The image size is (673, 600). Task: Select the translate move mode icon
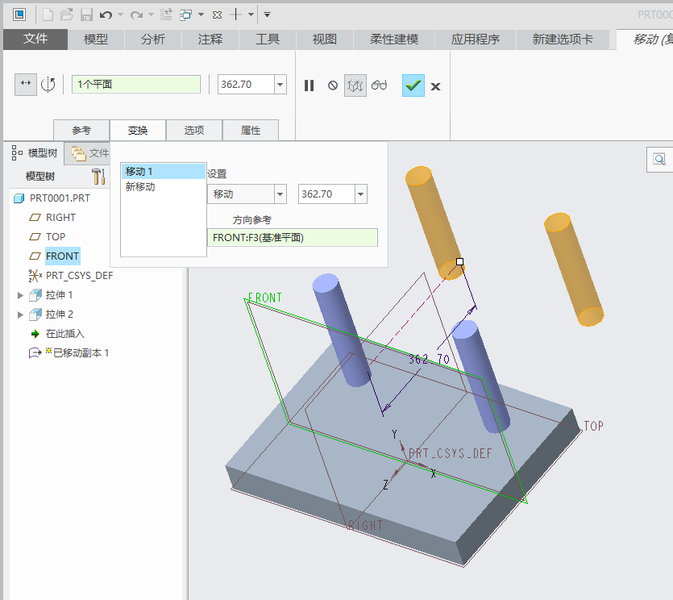[25, 84]
